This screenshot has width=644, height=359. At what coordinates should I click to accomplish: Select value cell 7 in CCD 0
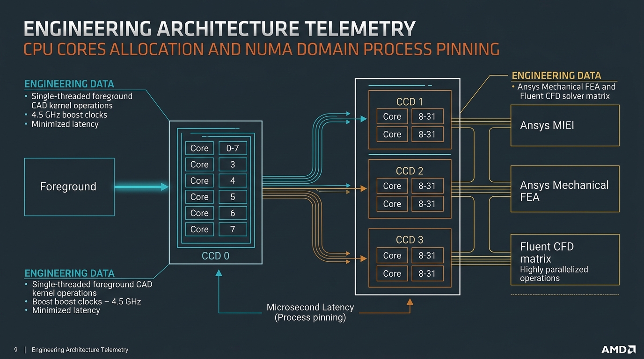tap(233, 229)
